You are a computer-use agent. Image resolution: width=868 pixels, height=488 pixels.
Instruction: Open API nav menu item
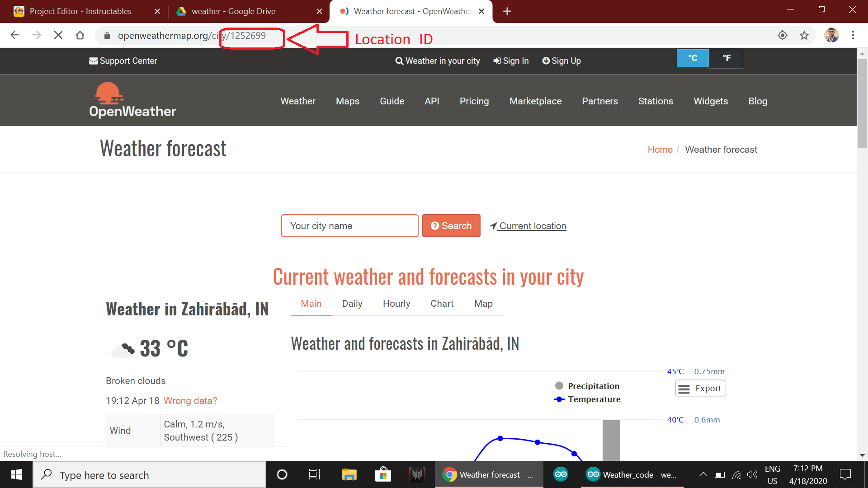point(432,101)
